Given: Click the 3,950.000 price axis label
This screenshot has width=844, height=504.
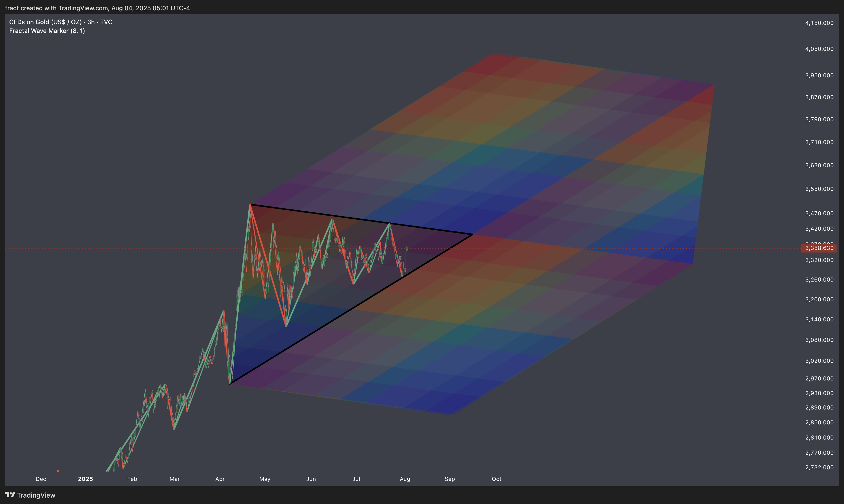Looking at the screenshot, I should point(819,76).
